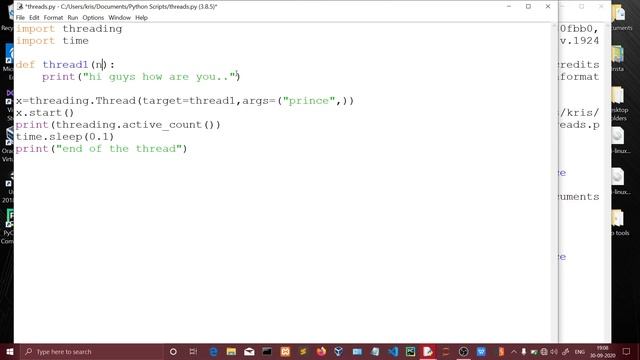Viewport: 640px width, 360px height.
Task: Click the 'hi guys how are you..' string
Action: [159, 77]
